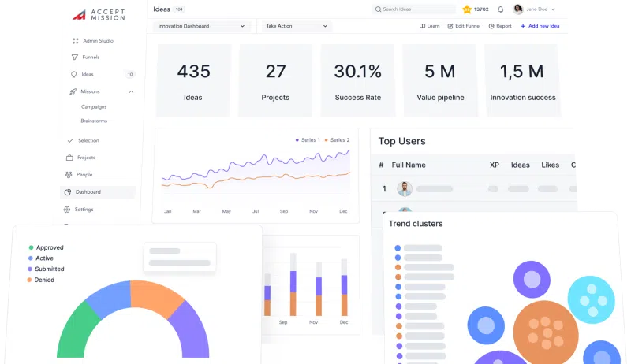
Task: Toggle Series 2 legend in line chart
Action: click(338, 140)
